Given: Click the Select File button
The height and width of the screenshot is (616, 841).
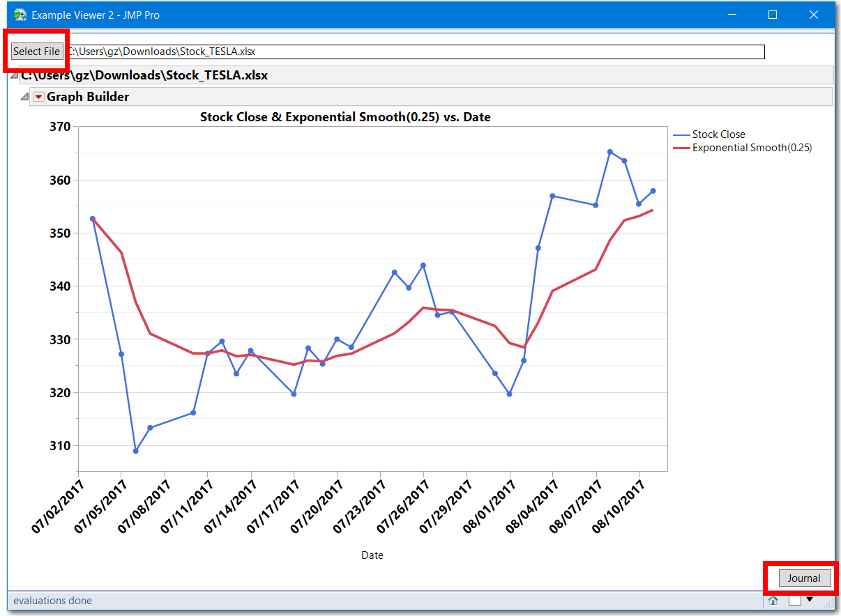Looking at the screenshot, I should pyautogui.click(x=37, y=52).
